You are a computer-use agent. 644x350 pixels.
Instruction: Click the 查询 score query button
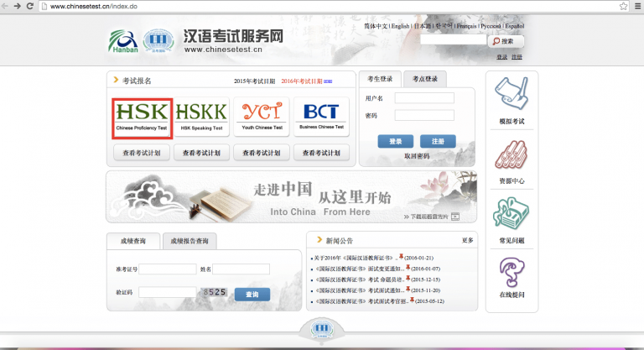[252, 294]
